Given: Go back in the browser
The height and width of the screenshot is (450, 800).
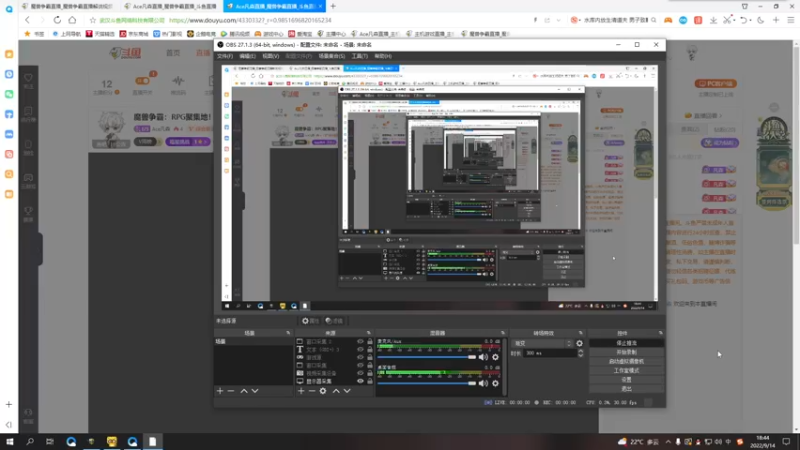Looking at the screenshot, I should pyautogui.click(x=28, y=20).
